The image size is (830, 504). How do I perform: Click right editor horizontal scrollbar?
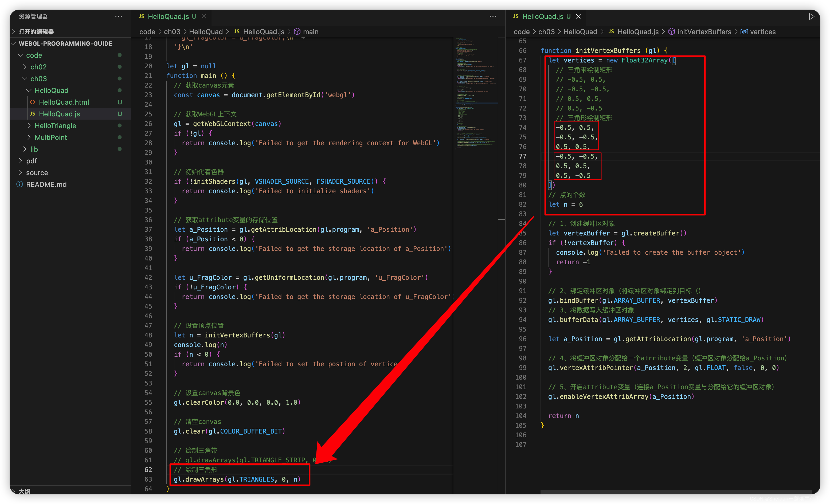674,492
